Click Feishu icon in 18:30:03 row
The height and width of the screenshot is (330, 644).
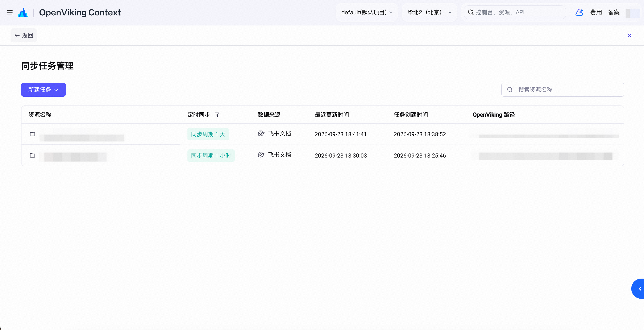[261, 155]
